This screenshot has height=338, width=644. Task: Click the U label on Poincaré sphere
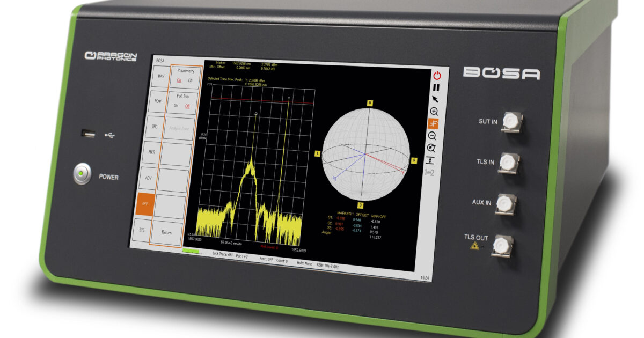(x=370, y=102)
